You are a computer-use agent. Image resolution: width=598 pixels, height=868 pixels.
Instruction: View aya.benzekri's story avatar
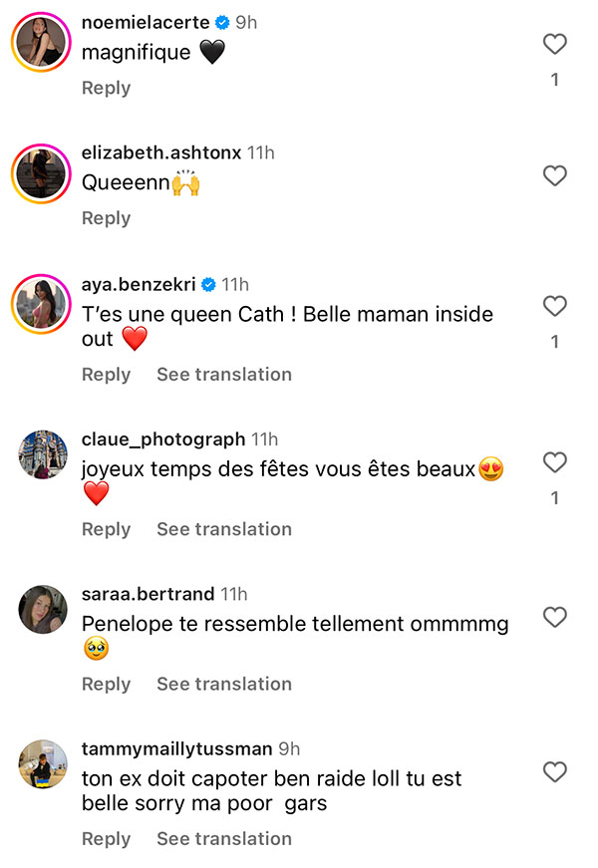41,304
